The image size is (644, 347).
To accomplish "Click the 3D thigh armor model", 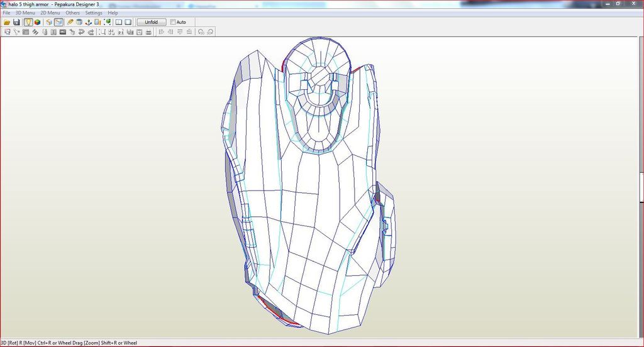I will pyautogui.click(x=309, y=185).
